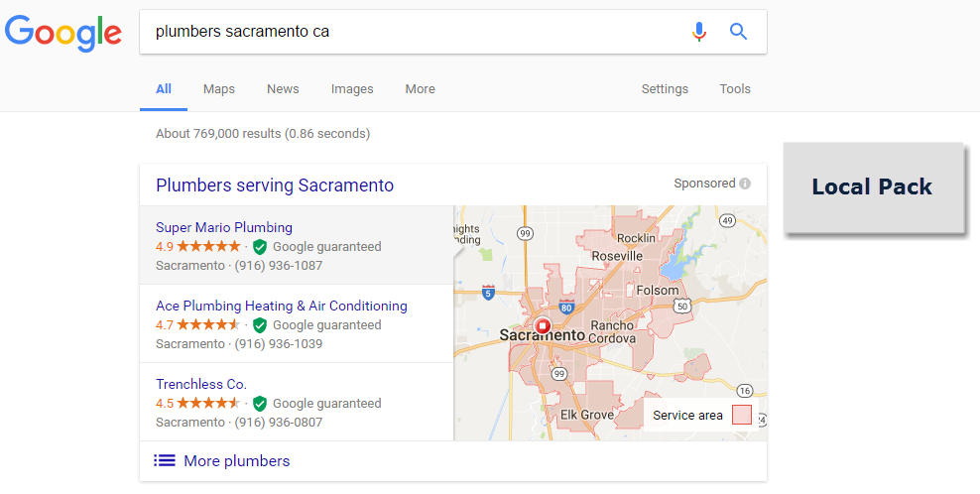Click the blue search magnifier icon
The width and height of the screenshot is (980, 494).
point(738,32)
